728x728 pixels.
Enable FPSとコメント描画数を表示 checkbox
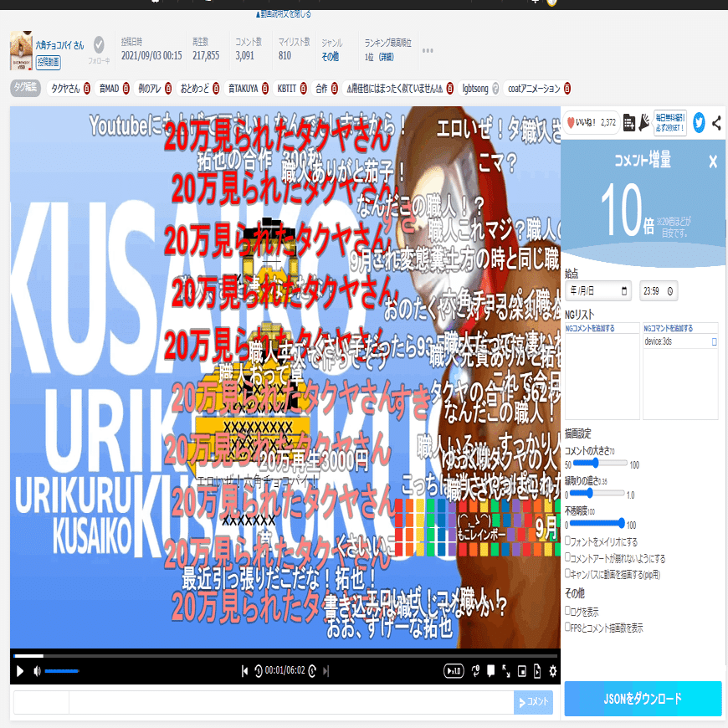click(567, 627)
